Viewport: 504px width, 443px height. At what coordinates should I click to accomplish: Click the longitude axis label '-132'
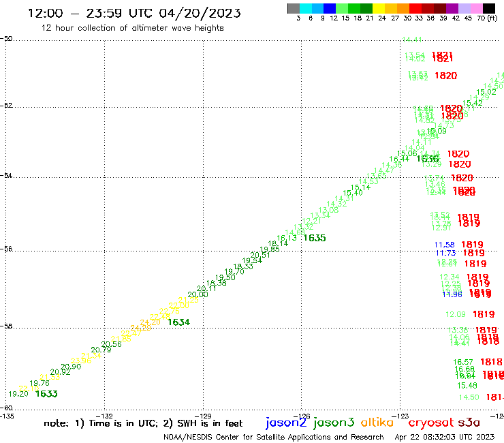pyautogui.click(x=104, y=416)
